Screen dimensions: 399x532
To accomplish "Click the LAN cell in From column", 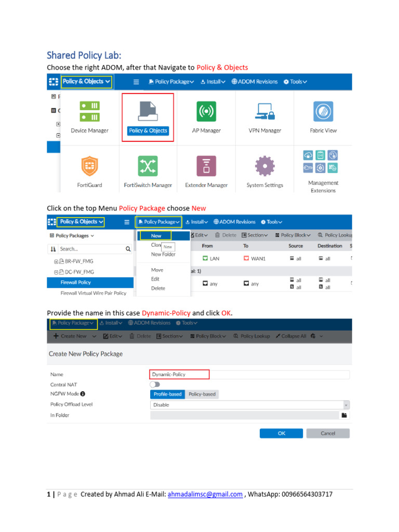I will [x=211, y=259].
